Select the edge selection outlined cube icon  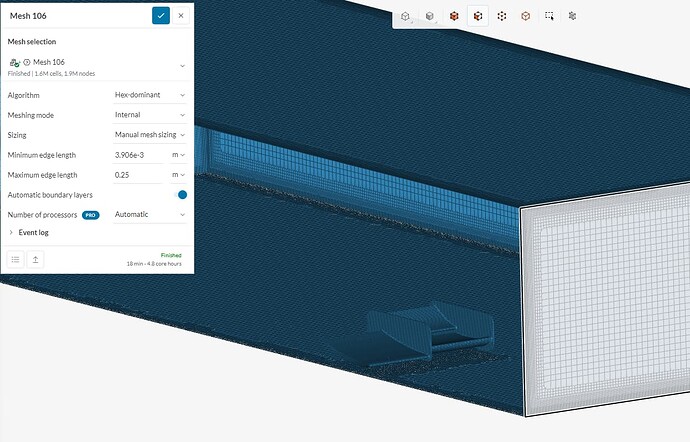pyautogui.click(x=525, y=16)
